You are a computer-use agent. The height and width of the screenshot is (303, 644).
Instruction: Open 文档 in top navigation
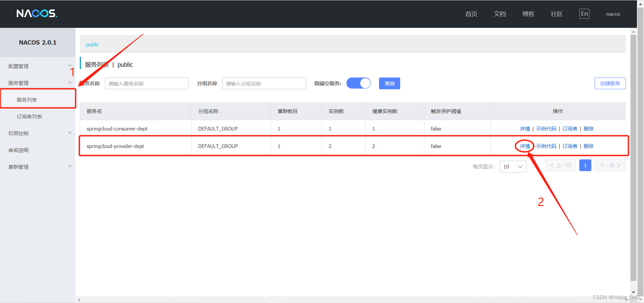500,14
